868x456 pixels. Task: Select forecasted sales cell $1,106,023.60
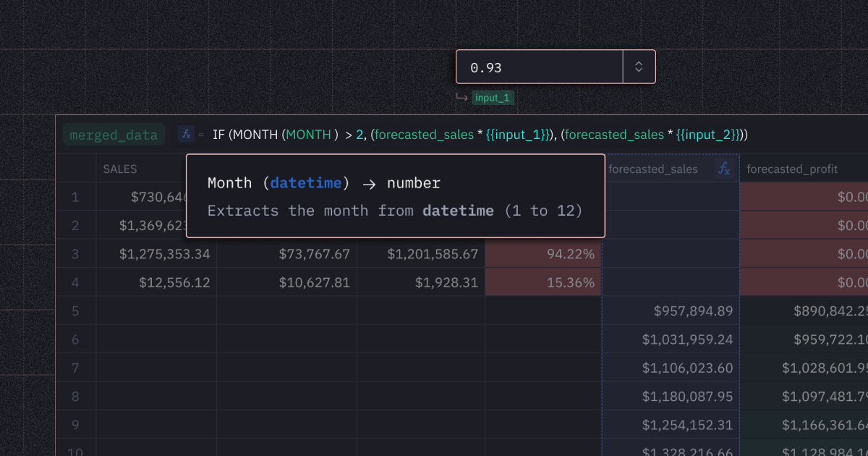(671, 368)
